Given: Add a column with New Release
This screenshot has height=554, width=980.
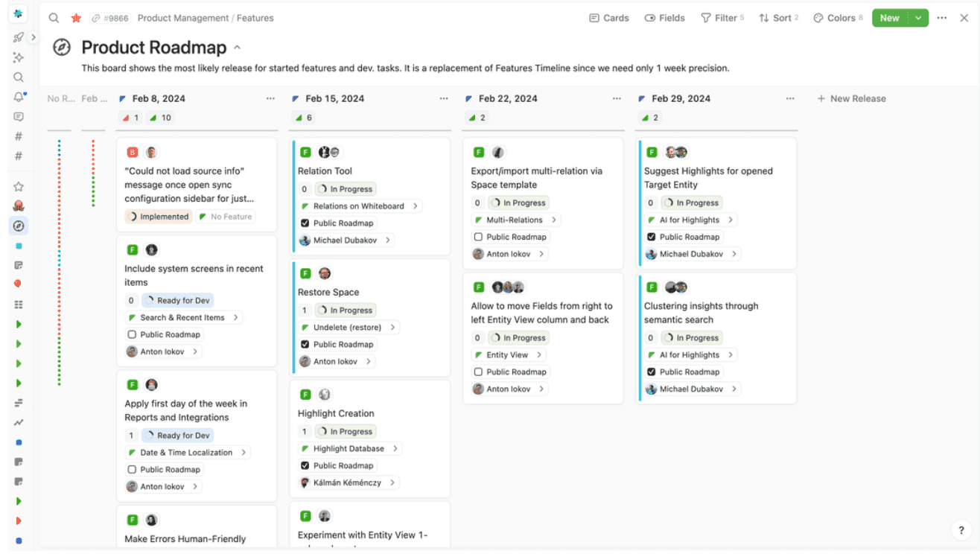Looking at the screenshot, I should [x=851, y=98].
